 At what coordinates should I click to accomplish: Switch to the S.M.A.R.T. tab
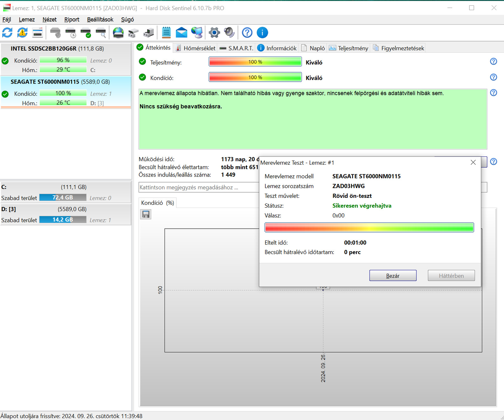[236, 48]
